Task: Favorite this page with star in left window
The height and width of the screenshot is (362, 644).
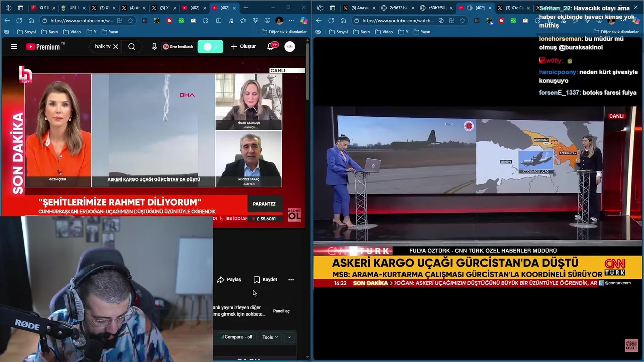Action: tap(131, 21)
